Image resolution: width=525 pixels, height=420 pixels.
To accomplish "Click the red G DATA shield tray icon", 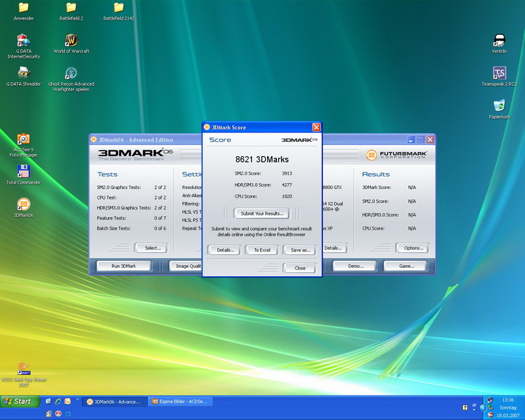I will (490, 415).
